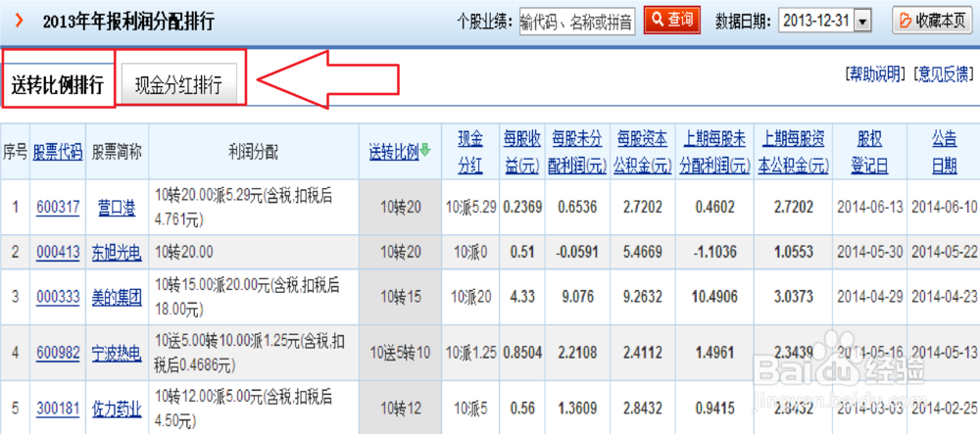Open the 帮助说明 link
This screenshot has height=434, width=980.
click(875, 73)
